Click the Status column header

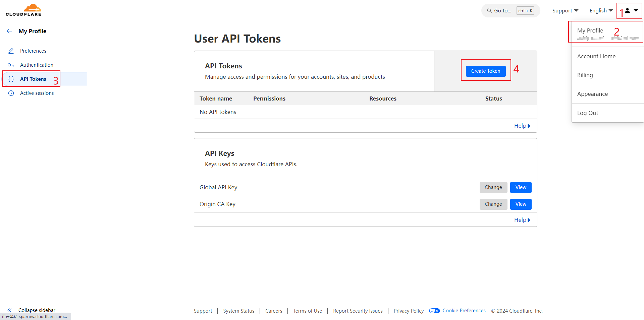point(494,99)
